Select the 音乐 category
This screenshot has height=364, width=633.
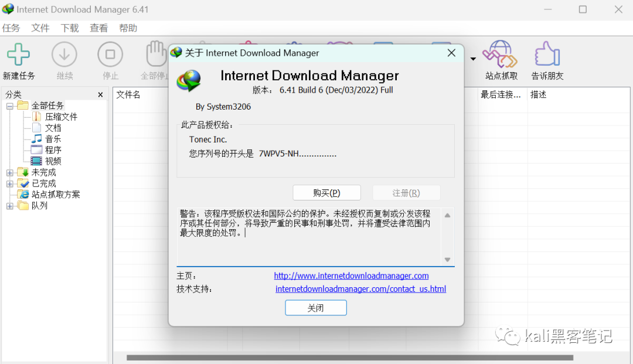point(53,139)
